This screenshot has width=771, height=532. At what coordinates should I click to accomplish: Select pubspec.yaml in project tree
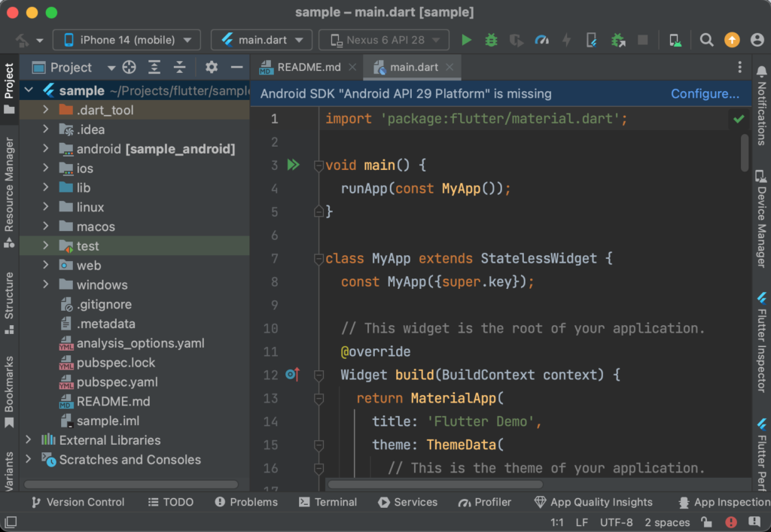point(117,382)
